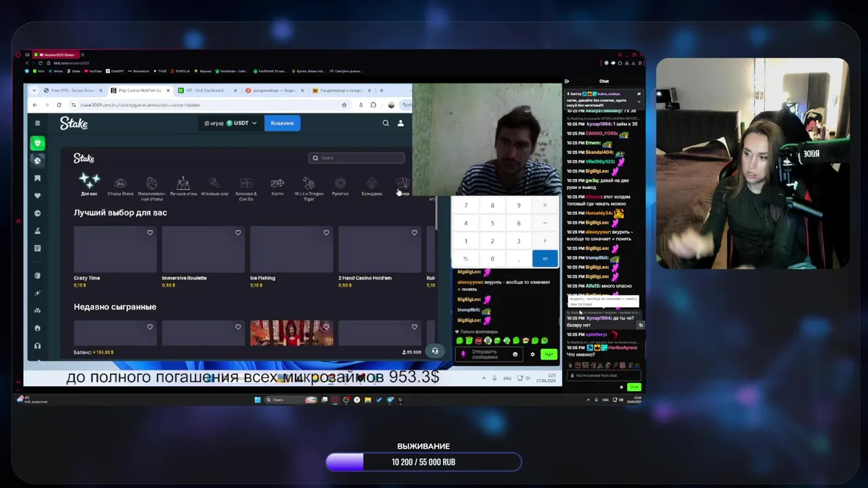Click 'Выживание' 10 200 / 55 000 RUB progress bar
Viewport: 868px width, 488px height.
pos(424,462)
